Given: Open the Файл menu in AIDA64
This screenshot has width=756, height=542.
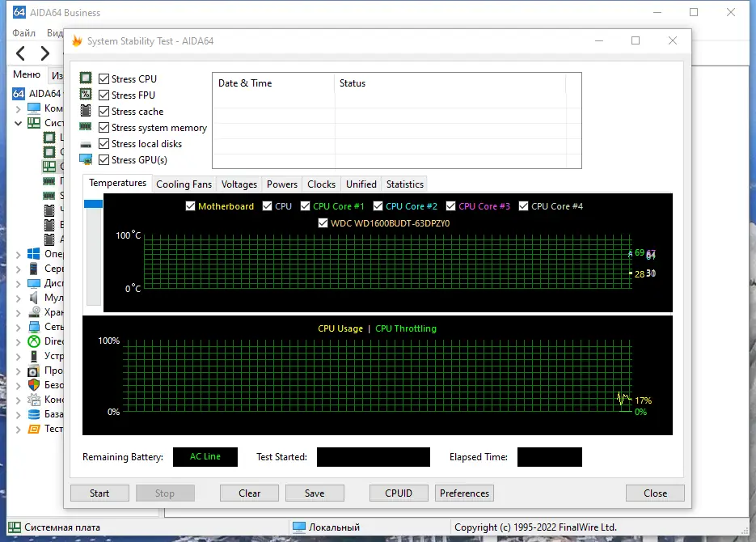Looking at the screenshot, I should tap(23, 33).
